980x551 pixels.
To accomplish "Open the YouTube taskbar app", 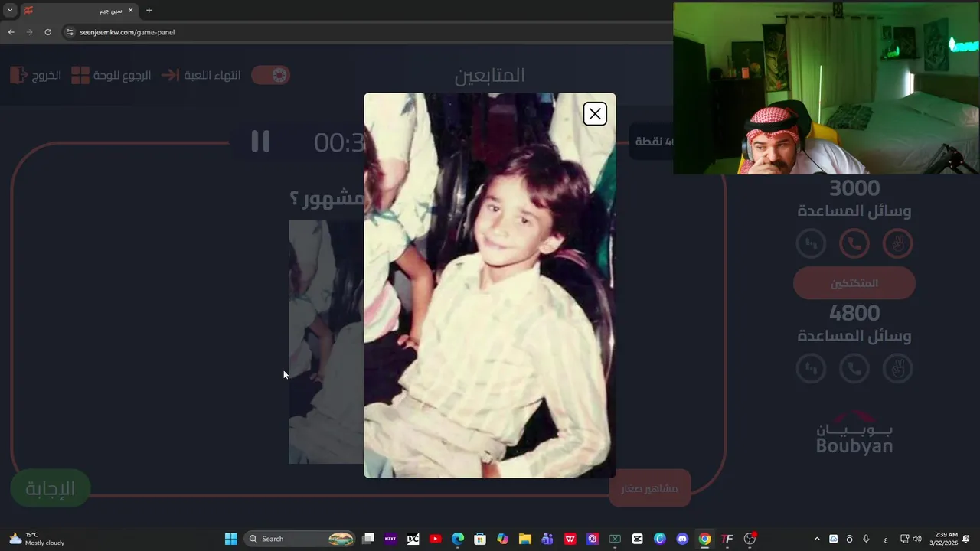I will click(436, 539).
